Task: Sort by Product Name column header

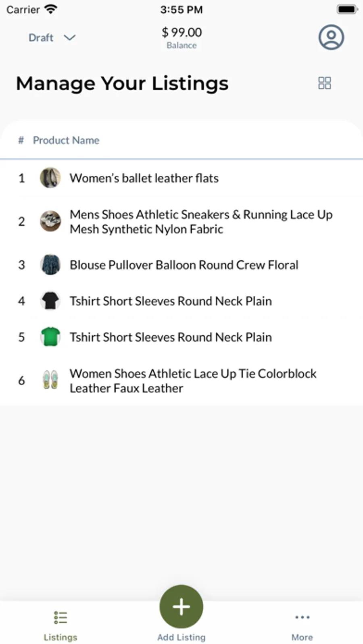Action: (x=66, y=140)
